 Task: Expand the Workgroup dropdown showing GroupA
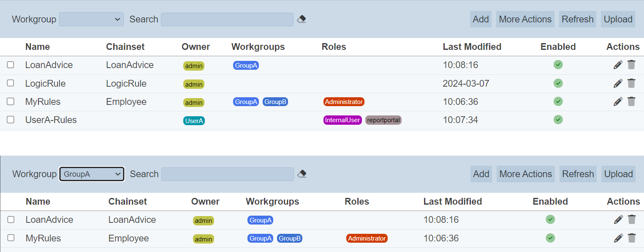92,174
